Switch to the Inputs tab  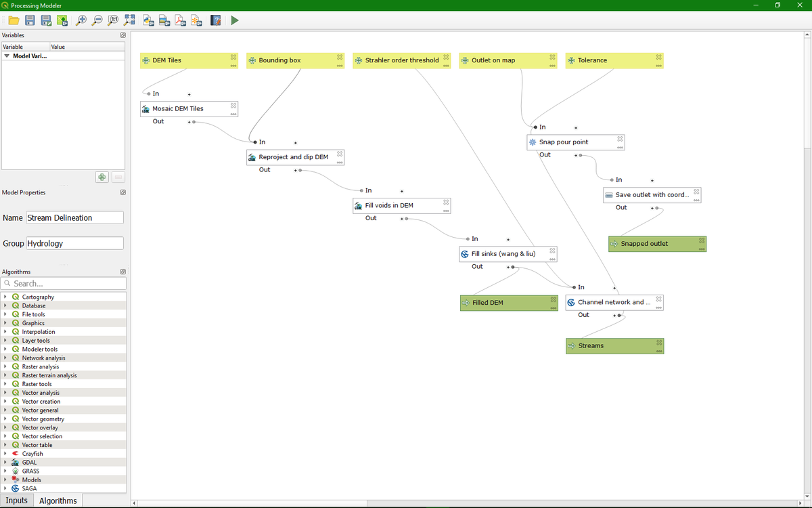tap(17, 501)
